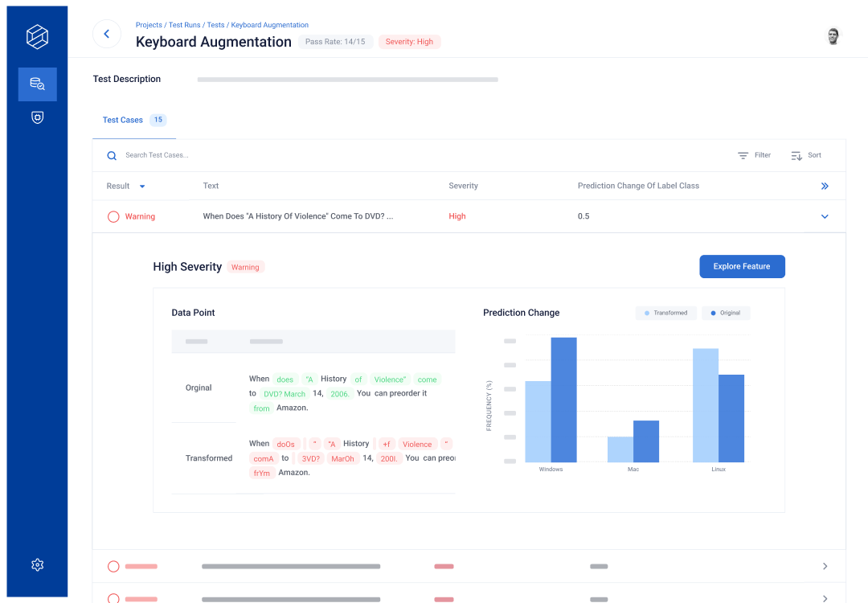Click the search magnifier icon
Image resolution: width=868 pixels, height=603 pixels.
point(112,156)
